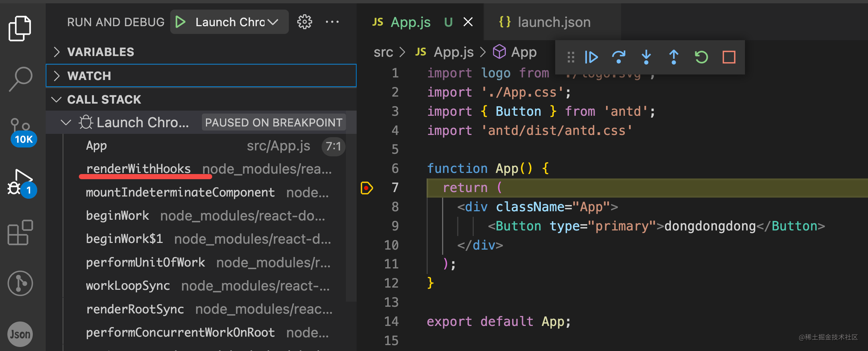Click the Step Over debug icon

(619, 57)
